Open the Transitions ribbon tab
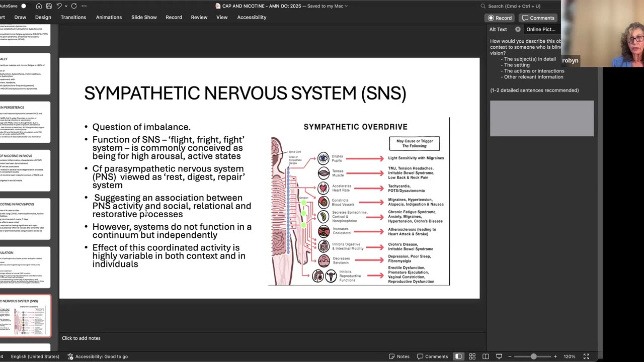Viewport: 644px width, 362px height. click(x=73, y=17)
